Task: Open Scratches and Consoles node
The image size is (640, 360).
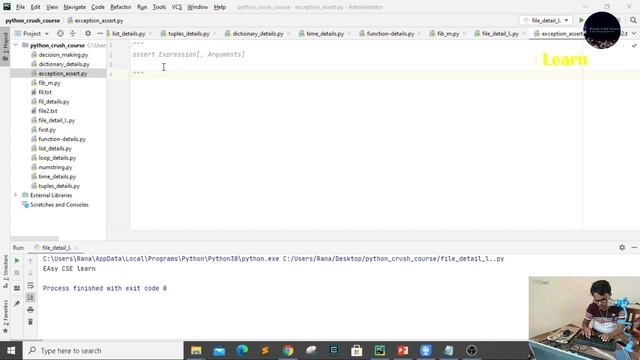Action: 59,205
